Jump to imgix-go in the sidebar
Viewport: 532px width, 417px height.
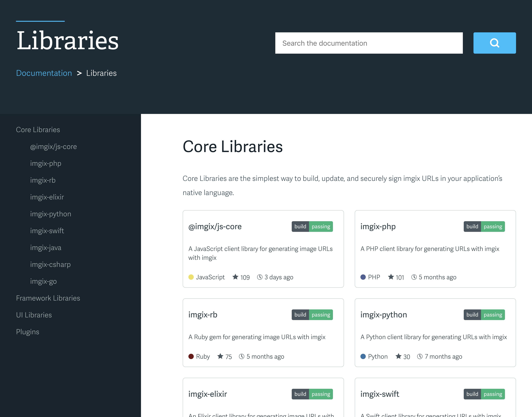click(x=43, y=281)
